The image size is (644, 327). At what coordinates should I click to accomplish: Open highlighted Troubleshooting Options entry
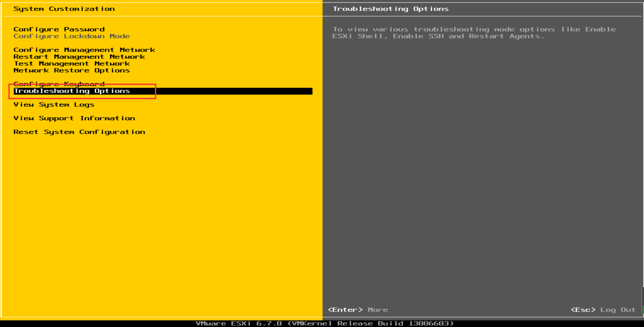point(163,91)
